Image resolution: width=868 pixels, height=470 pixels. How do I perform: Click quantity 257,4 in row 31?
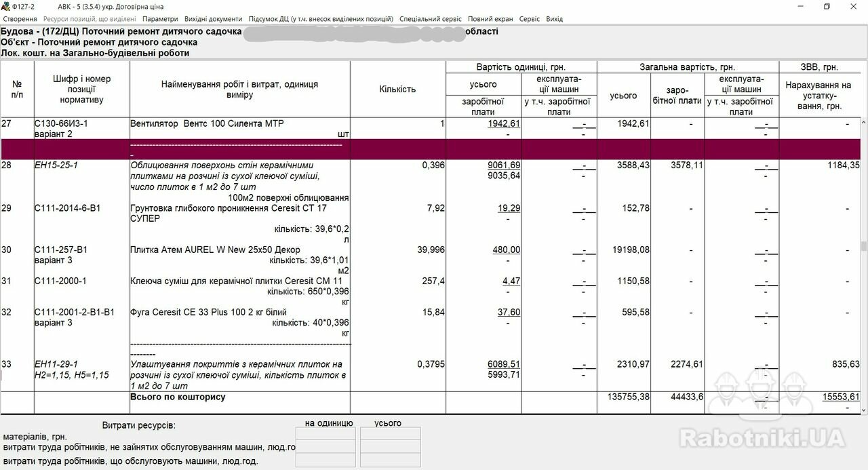[433, 281]
